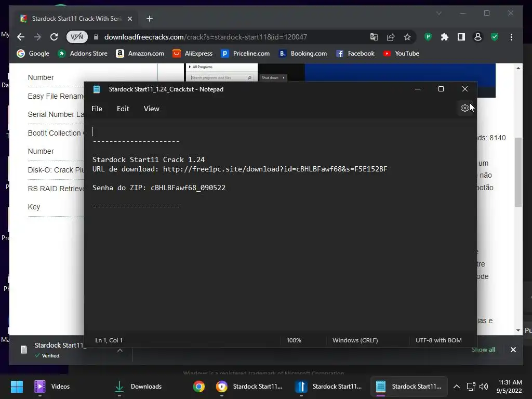Toggle the VPN extension badge
The height and width of the screenshot is (399, 532).
pyautogui.click(x=77, y=37)
